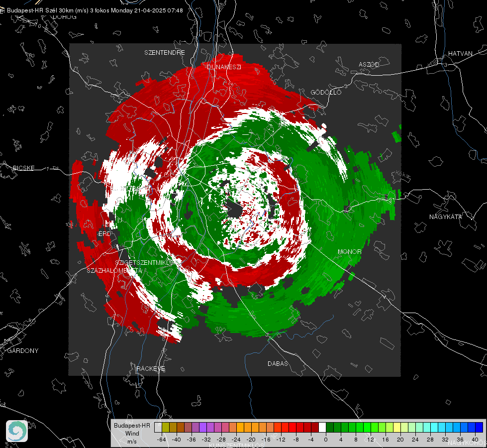This screenshot has height=448, width=487.
Task: Click the -16 legend value
Action: 266,440
